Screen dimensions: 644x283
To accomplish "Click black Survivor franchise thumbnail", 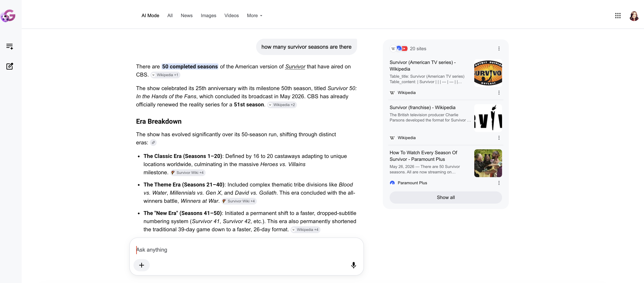I will tap(488, 118).
